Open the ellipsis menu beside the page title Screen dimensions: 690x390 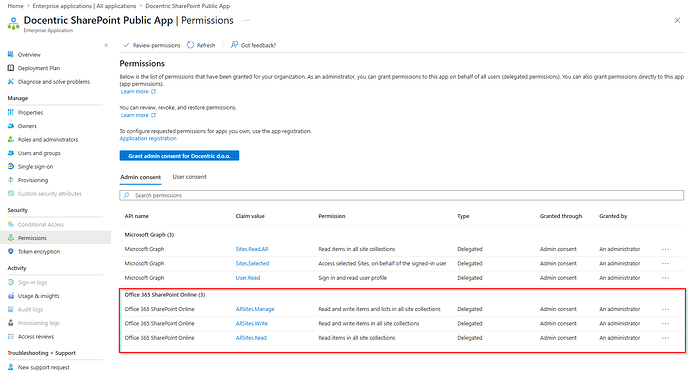point(247,21)
